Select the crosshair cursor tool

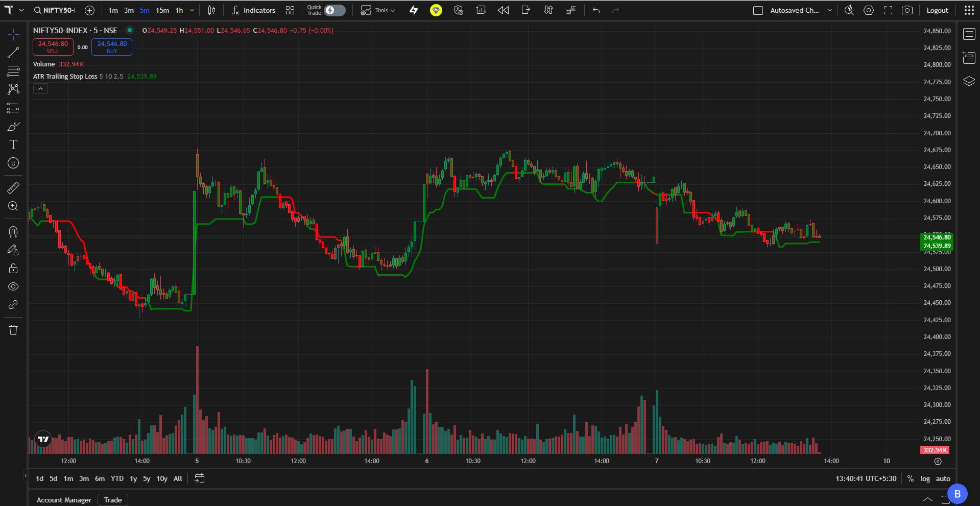(13, 34)
